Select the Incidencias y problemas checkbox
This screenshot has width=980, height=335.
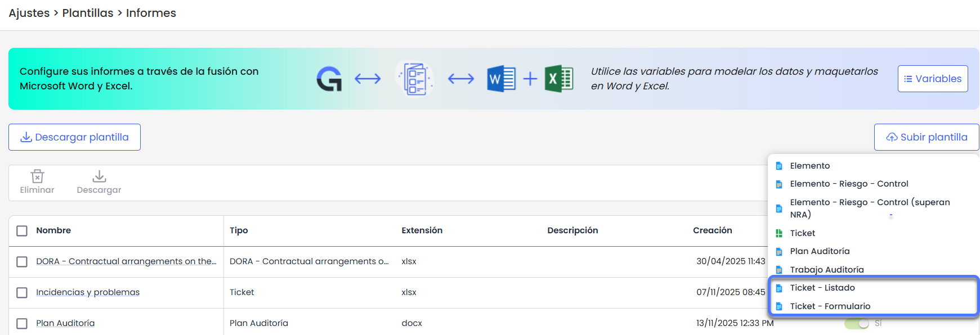tap(22, 293)
